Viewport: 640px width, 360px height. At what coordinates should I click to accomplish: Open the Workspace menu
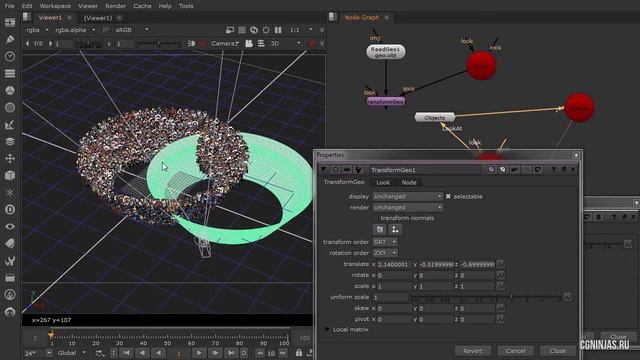pyautogui.click(x=55, y=6)
